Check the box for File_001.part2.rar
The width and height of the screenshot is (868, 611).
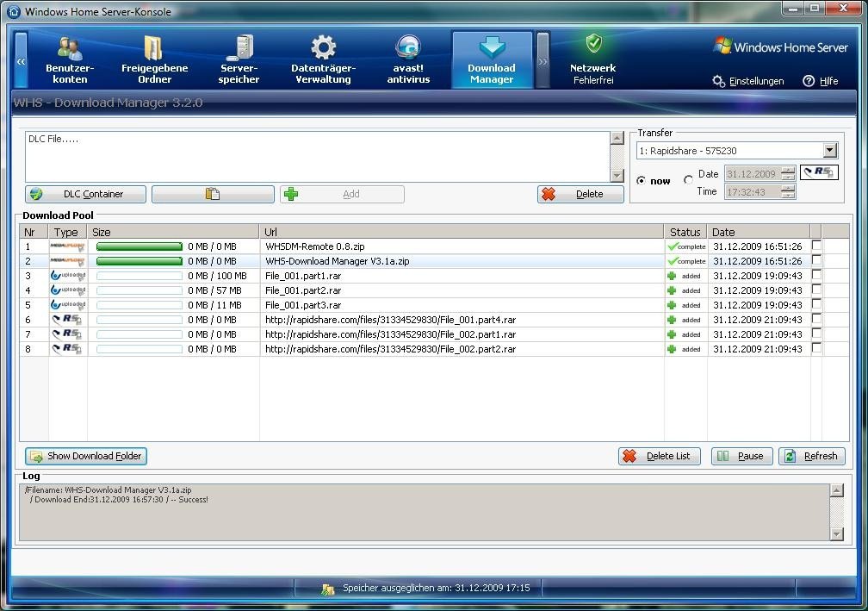pyautogui.click(x=816, y=290)
